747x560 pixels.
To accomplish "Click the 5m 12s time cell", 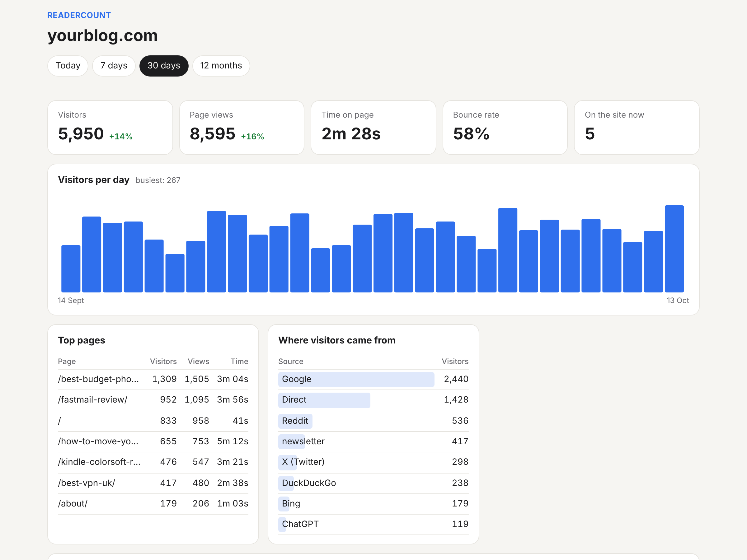I will (x=233, y=441).
